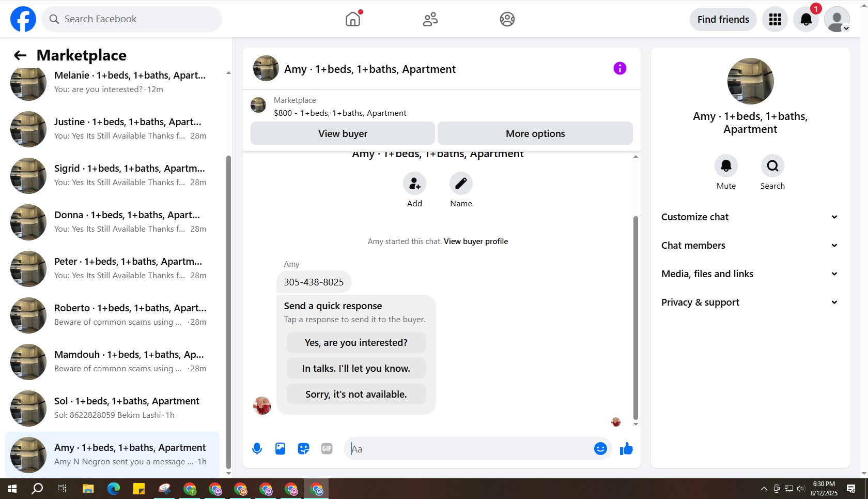The image size is (868, 499).
Task: Expand Customize chat section
Action: tap(750, 217)
